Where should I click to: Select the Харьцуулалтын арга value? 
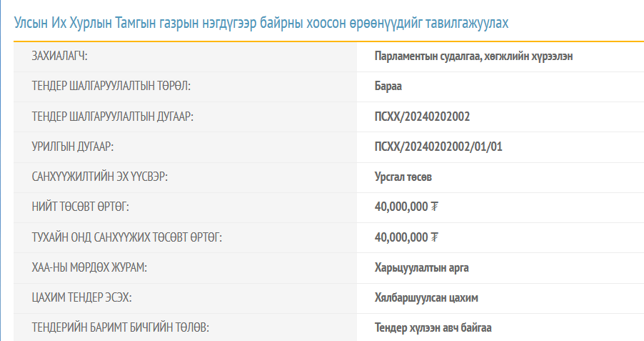pos(421,267)
